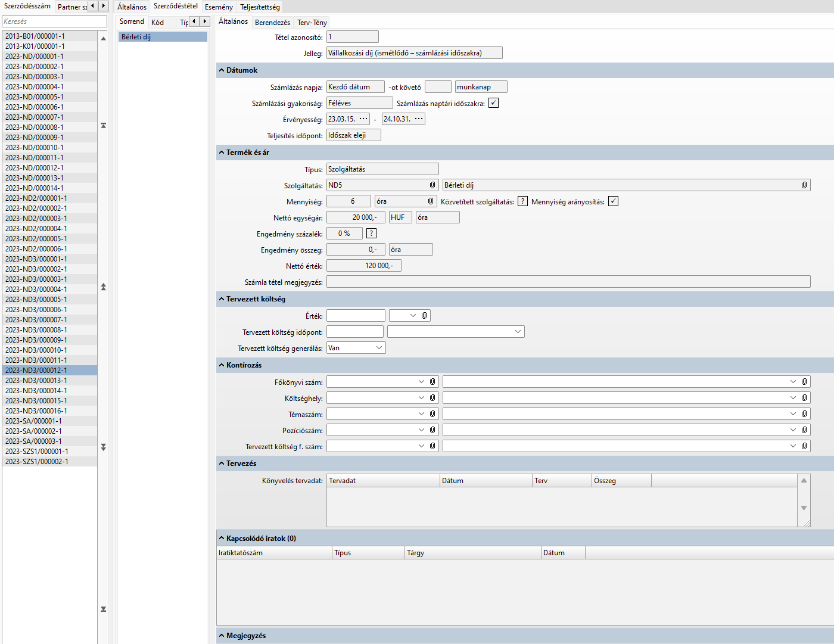Click paperclip icon next to Érték currency dropdown

coord(424,316)
